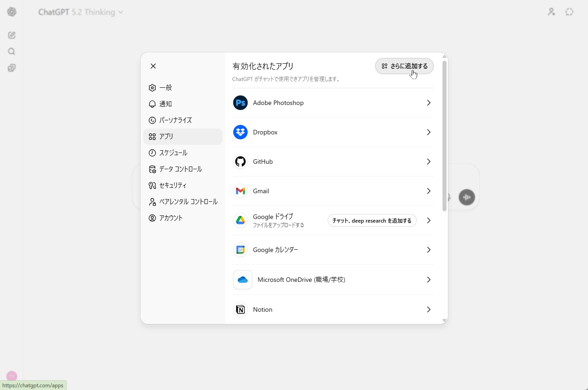The image size is (588, 390).
Task: Click the Adobe Photoshop app icon
Action: tap(240, 103)
